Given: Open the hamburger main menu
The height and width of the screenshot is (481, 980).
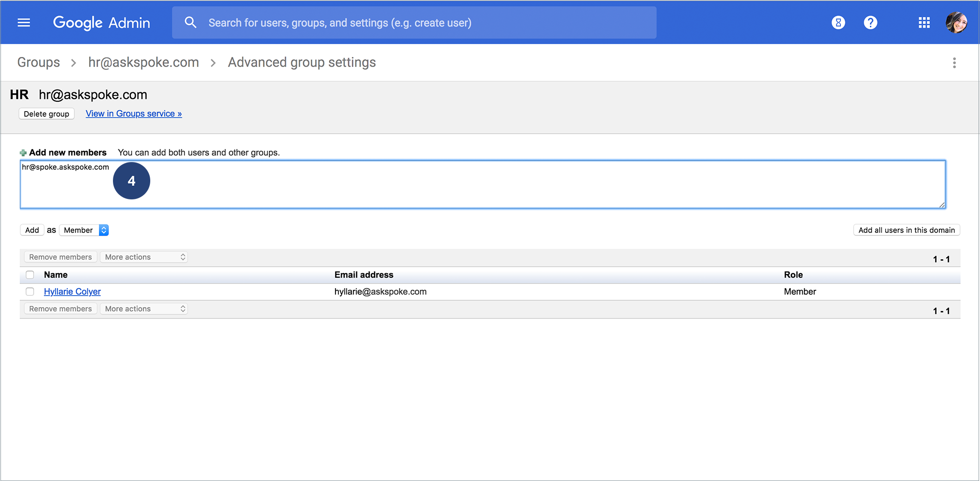Looking at the screenshot, I should (24, 22).
